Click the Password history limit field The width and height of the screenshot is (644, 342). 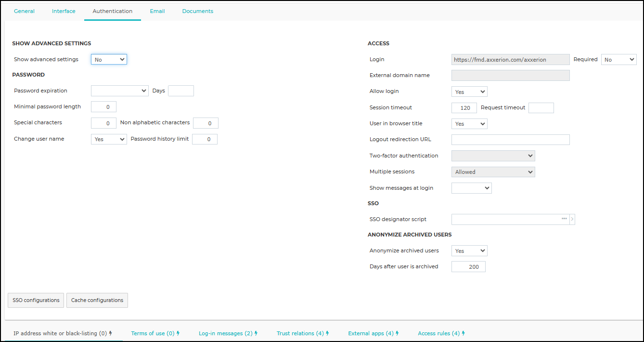pyautogui.click(x=205, y=139)
